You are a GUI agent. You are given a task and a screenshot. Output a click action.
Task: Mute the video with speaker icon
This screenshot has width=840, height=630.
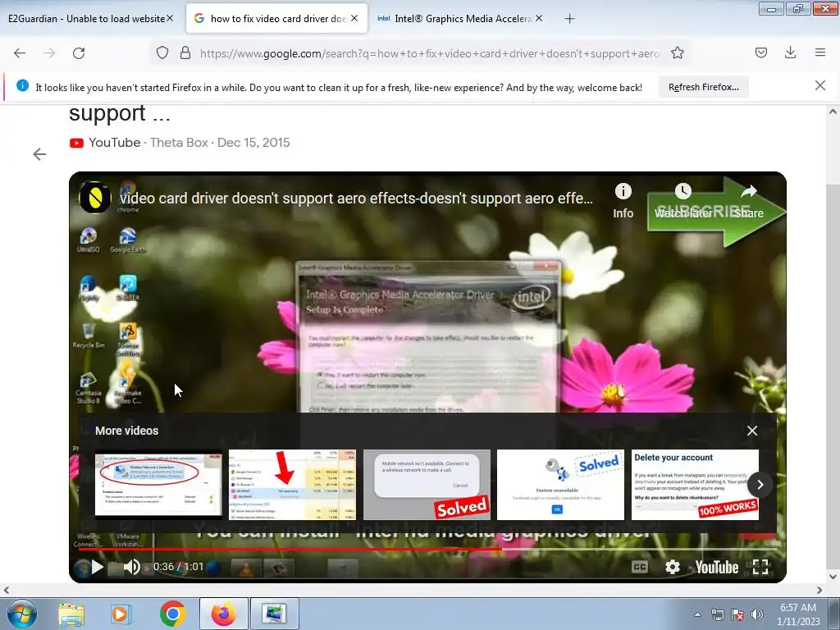(132, 567)
